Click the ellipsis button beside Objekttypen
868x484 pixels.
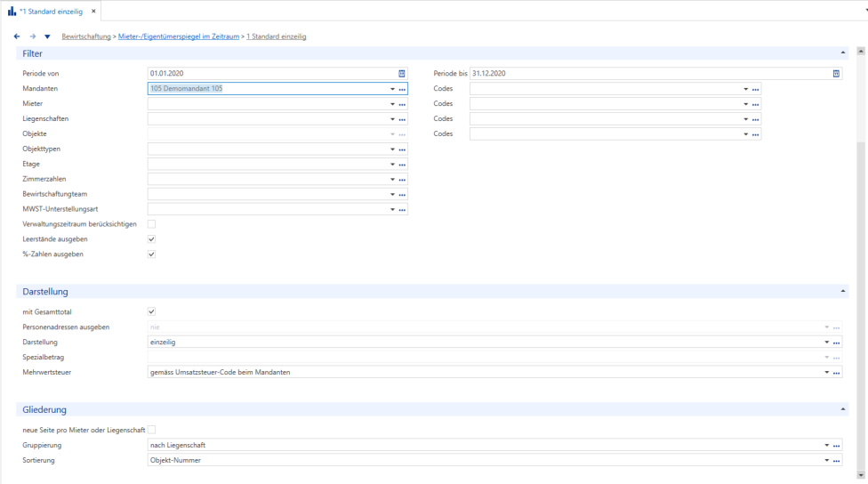(x=403, y=149)
